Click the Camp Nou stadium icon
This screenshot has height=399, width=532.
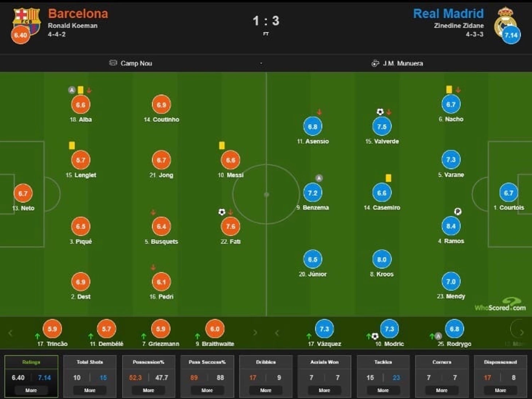coord(113,63)
